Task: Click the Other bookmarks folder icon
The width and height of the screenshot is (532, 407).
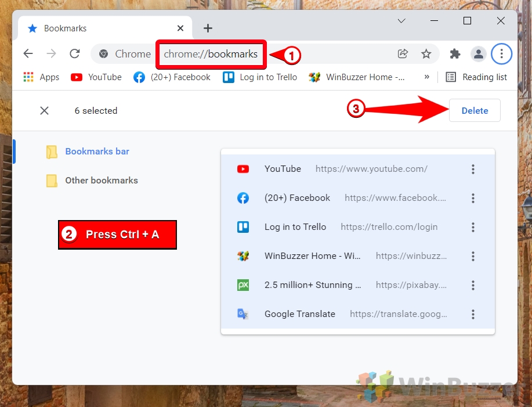Action: point(52,181)
